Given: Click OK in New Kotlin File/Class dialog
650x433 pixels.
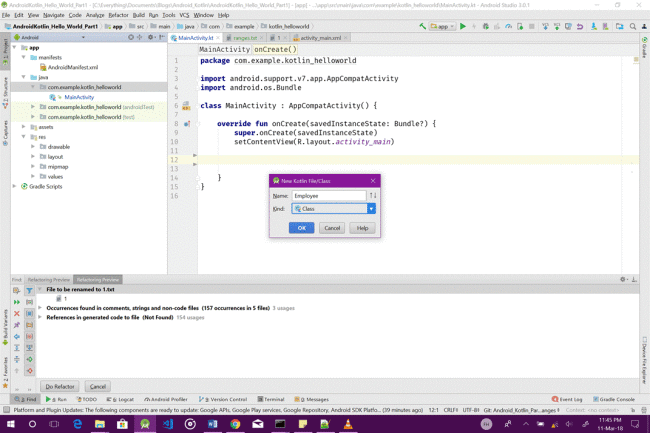Looking at the screenshot, I should [x=301, y=228].
